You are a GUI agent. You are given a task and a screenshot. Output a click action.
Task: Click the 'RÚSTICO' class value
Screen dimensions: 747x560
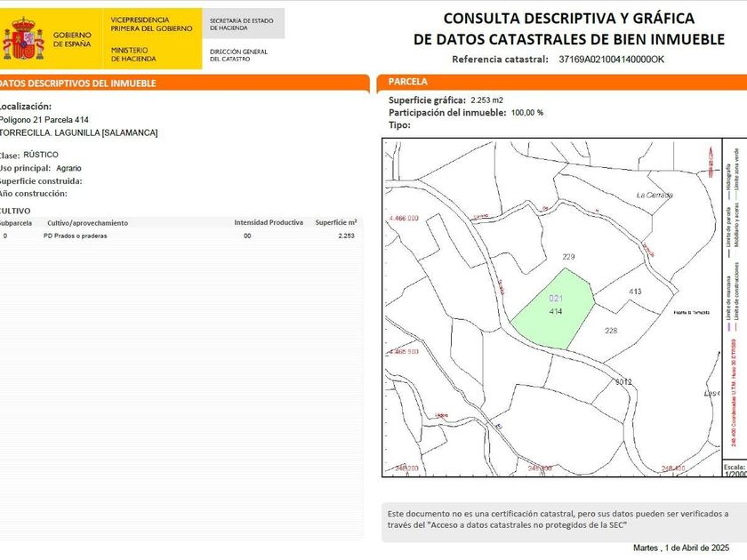41,155
